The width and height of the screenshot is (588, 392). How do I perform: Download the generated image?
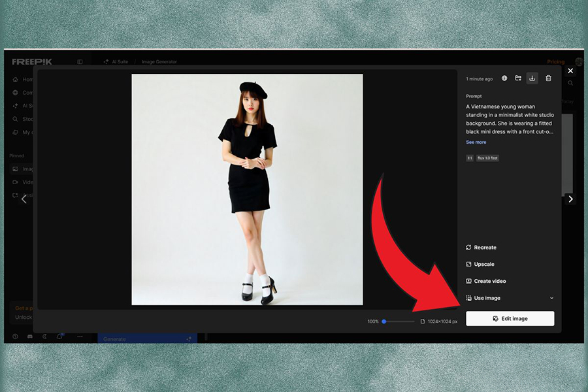click(x=532, y=78)
